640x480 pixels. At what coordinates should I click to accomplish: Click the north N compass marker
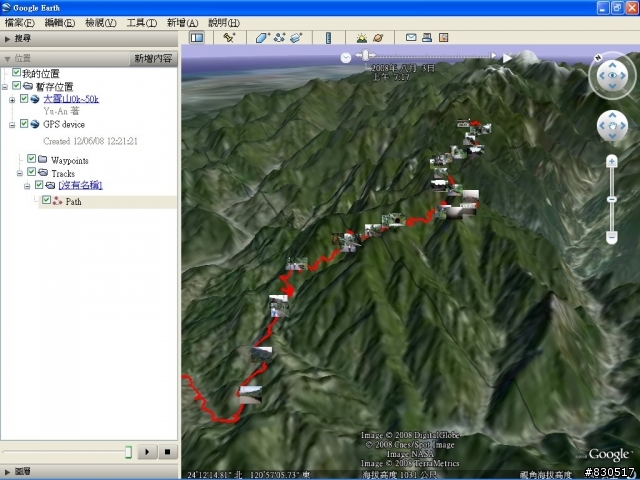(598, 58)
